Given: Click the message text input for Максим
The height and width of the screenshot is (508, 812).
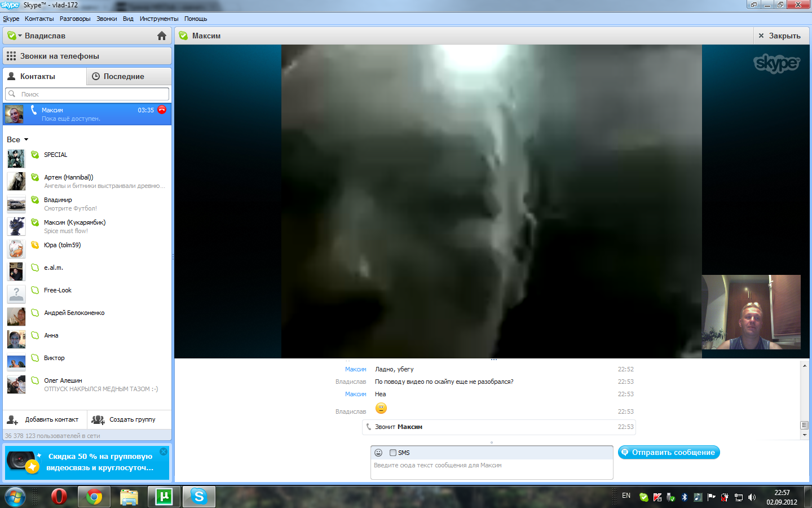Looking at the screenshot, I should tap(492, 469).
